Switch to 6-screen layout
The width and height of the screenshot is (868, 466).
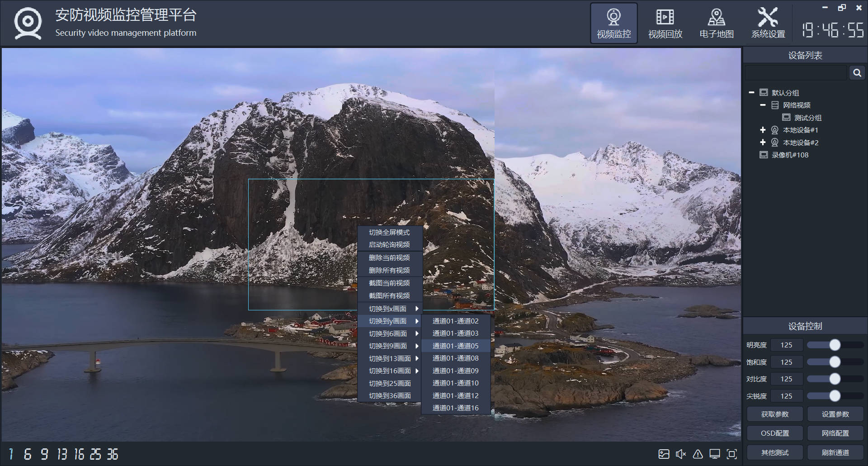point(28,454)
